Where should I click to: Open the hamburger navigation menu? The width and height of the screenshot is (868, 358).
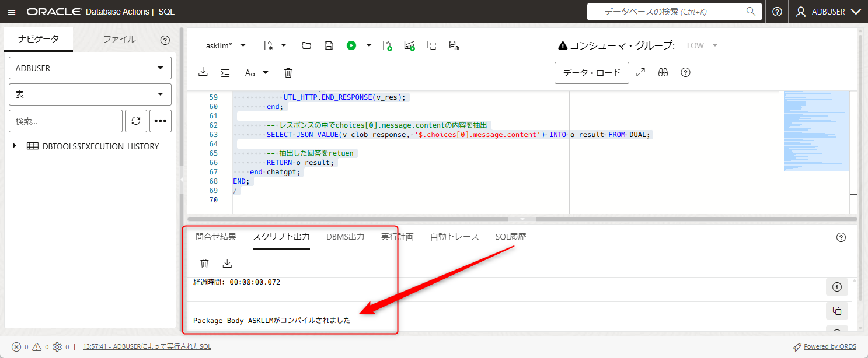point(12,12)
